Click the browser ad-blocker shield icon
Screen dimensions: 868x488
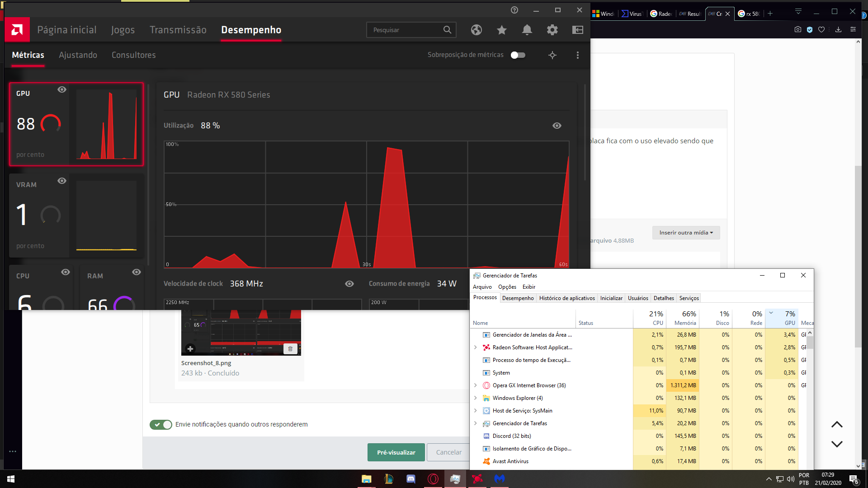810,29
